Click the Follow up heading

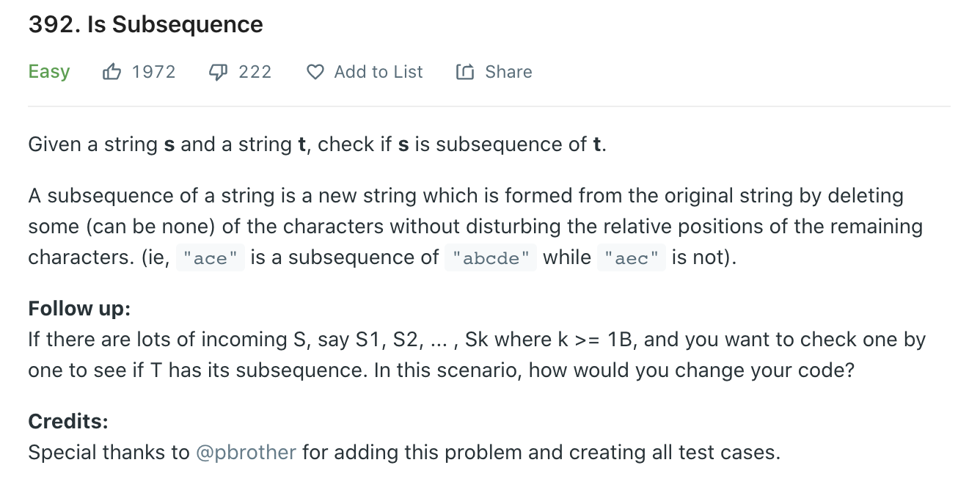[x=79, y=309]
